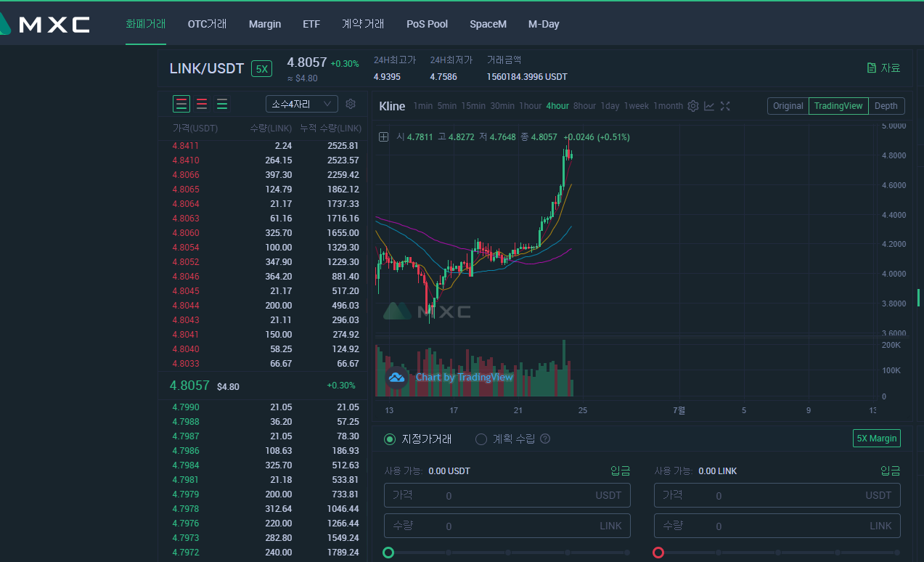Click the Chart by TradingView link
The height and width of the screenshot is (562, 924).
pos(464,378)
